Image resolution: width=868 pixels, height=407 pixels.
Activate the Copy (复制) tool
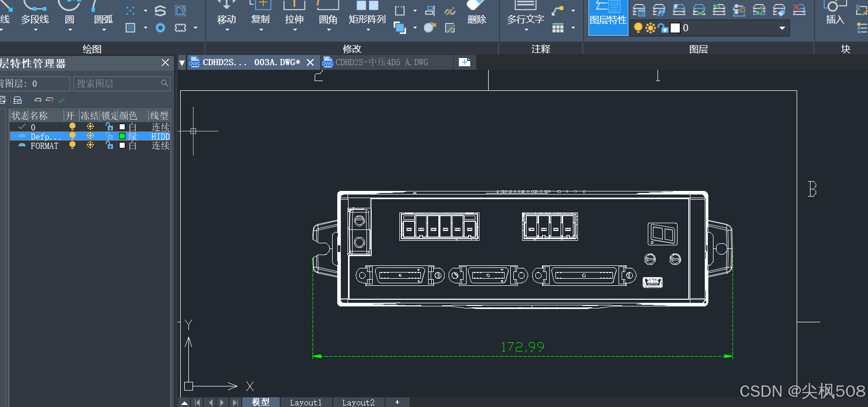coord(260,13)
